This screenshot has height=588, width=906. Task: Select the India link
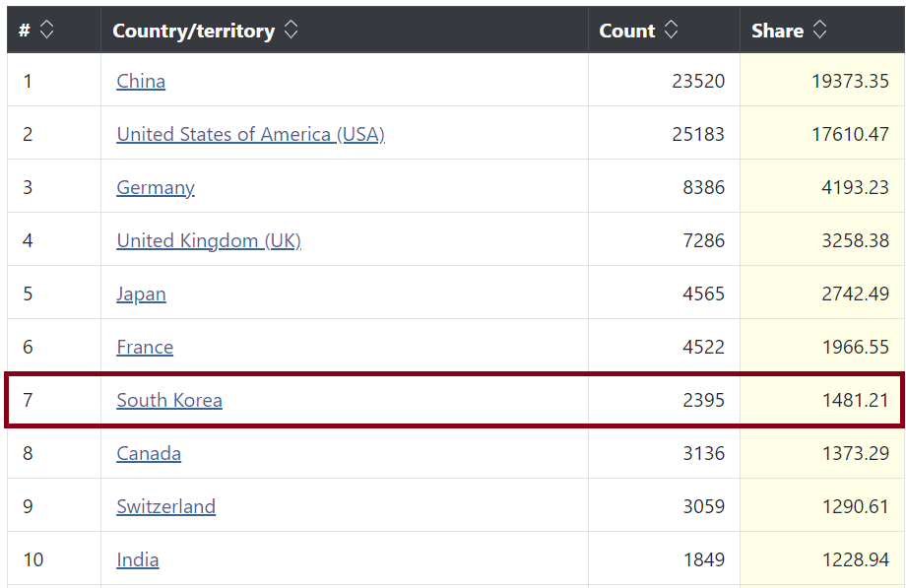[138, 559]
